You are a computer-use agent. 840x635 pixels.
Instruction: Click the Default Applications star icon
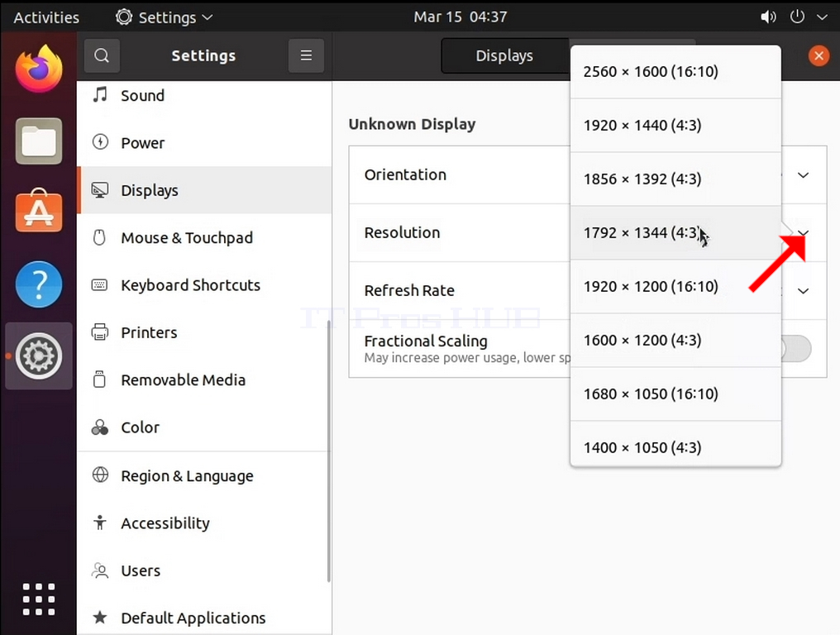[100, 618]
